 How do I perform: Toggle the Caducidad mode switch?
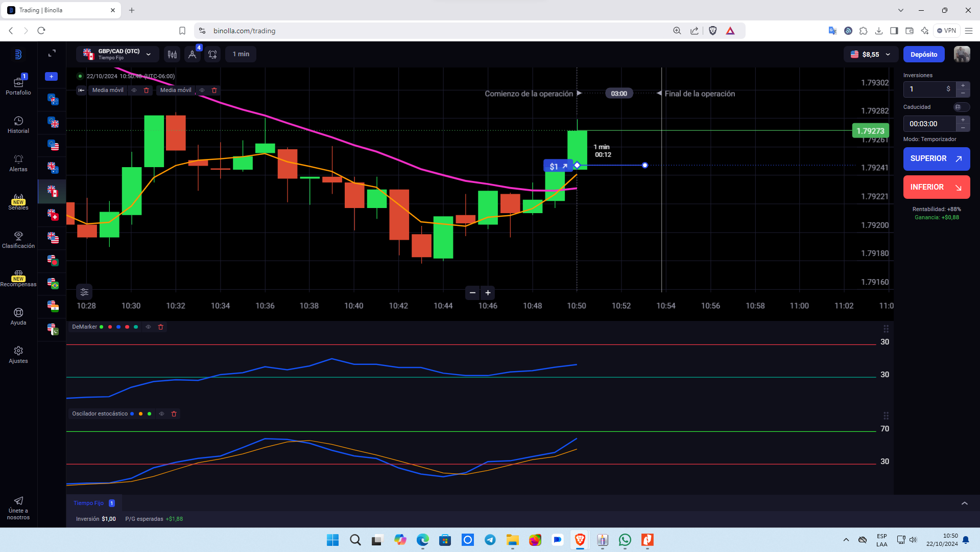click(x=961, y=107)
